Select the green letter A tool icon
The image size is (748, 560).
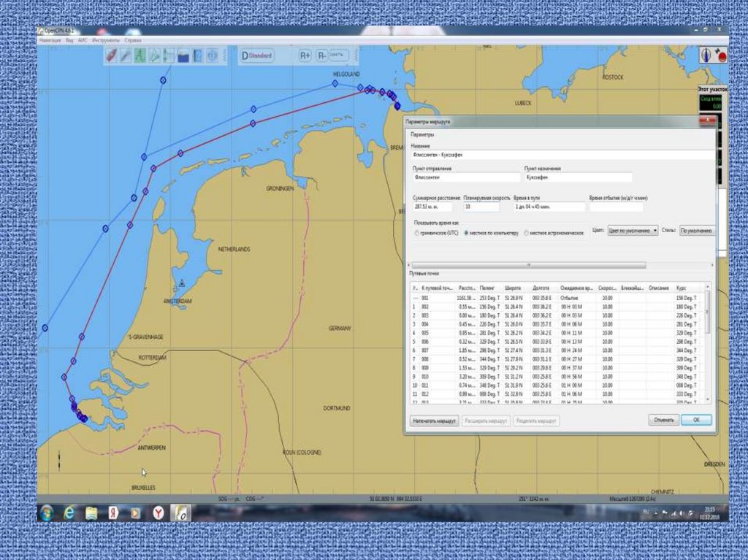(140, 55)
